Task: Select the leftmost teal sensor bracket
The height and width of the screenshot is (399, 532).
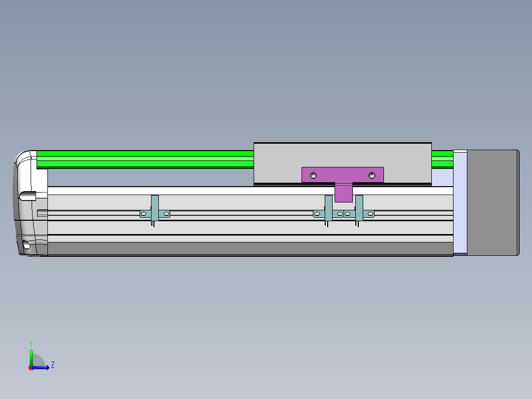Action: tap(155, 210)
